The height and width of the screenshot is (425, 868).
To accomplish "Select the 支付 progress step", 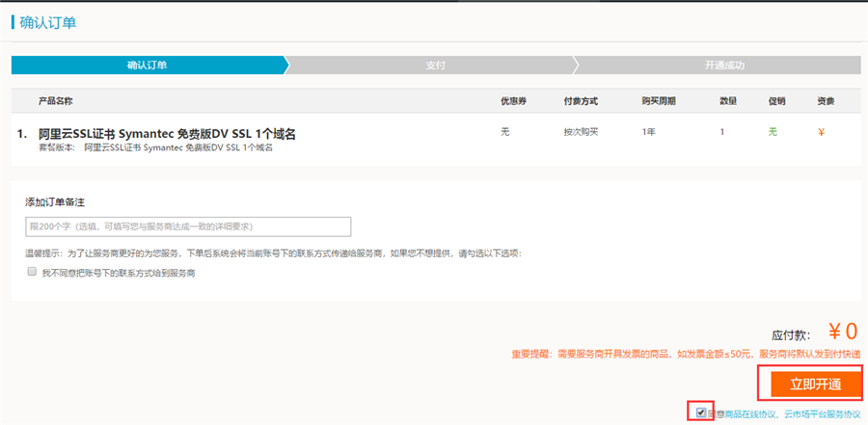I will click(x=435, y=66).
